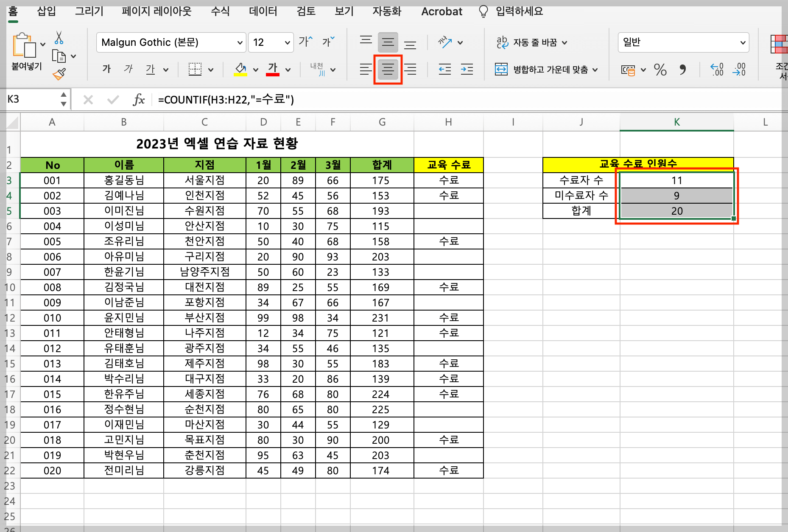Viewport: 788px width, 532px height.
Task: Toggle middle vertical alignment
Action: pyautogui.click(x=387, y=42)
